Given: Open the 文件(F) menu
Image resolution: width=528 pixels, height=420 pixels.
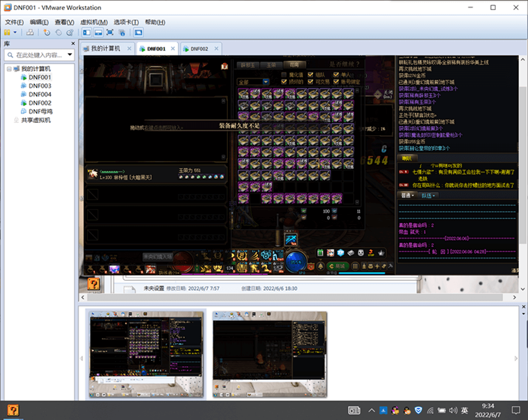Looking at the screenshot, I should 14,22.
